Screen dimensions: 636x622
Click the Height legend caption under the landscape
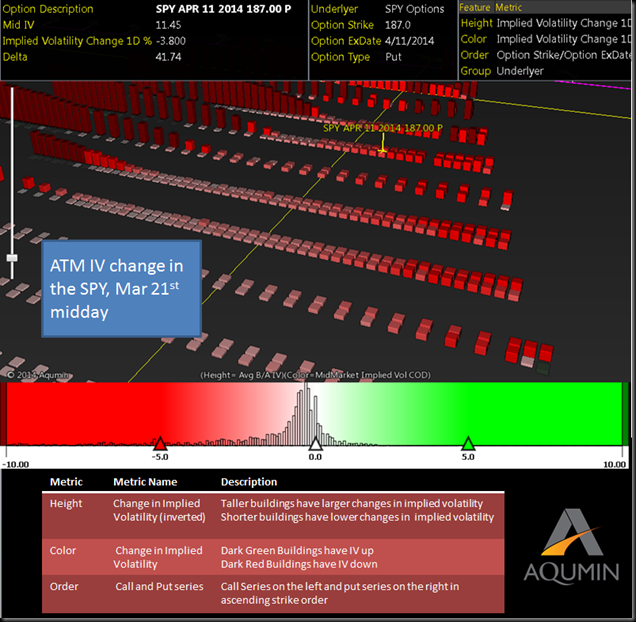315,375
